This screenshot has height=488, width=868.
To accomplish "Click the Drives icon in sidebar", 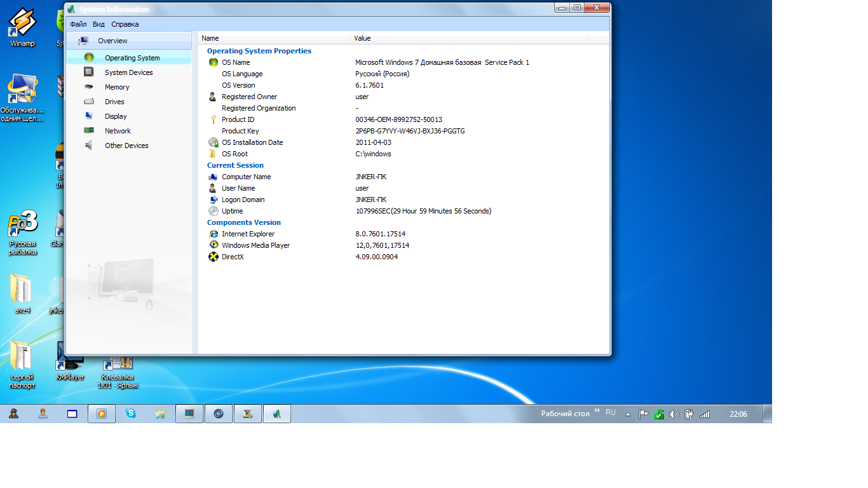I will tap(89, 102).
